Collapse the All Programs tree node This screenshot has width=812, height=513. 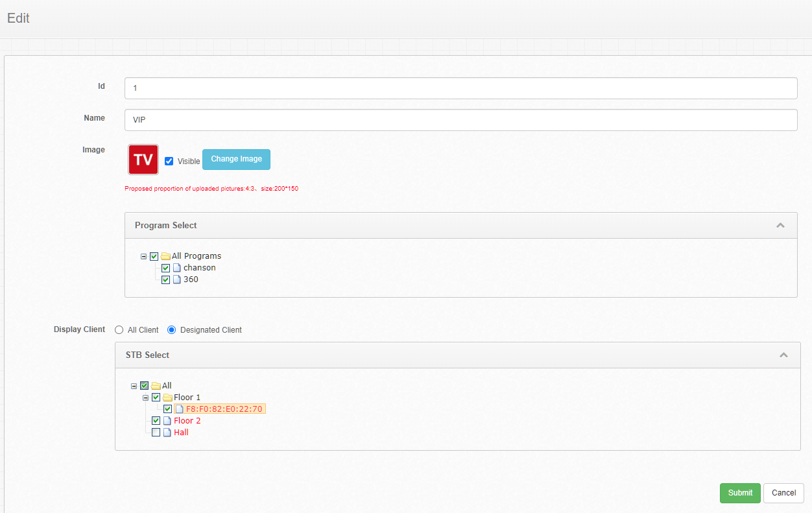tap(144, 256)
